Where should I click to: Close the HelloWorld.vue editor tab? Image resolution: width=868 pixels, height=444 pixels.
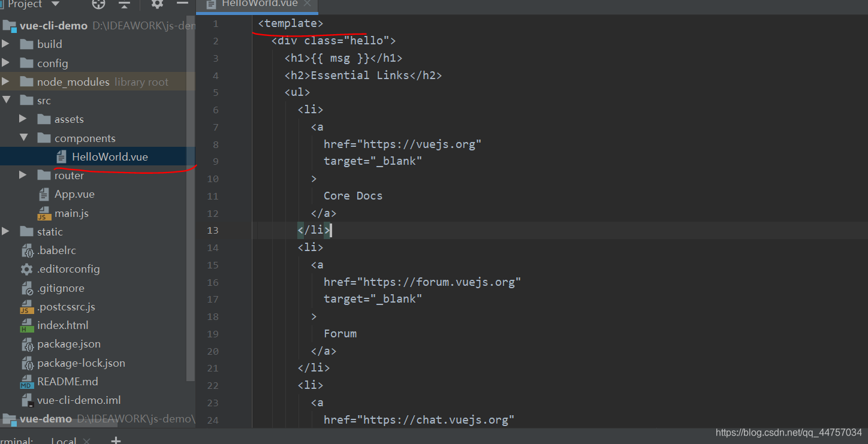click(x=308, y=4)
